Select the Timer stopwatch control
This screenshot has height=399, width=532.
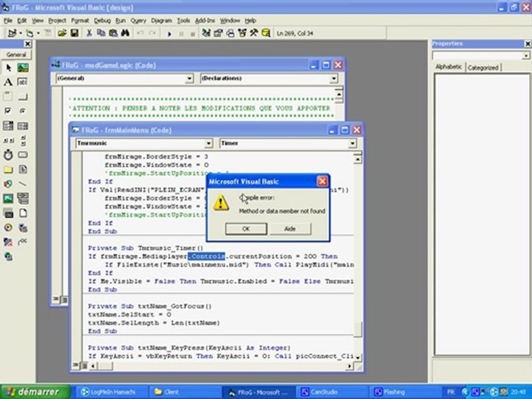(x=8, y=155)
